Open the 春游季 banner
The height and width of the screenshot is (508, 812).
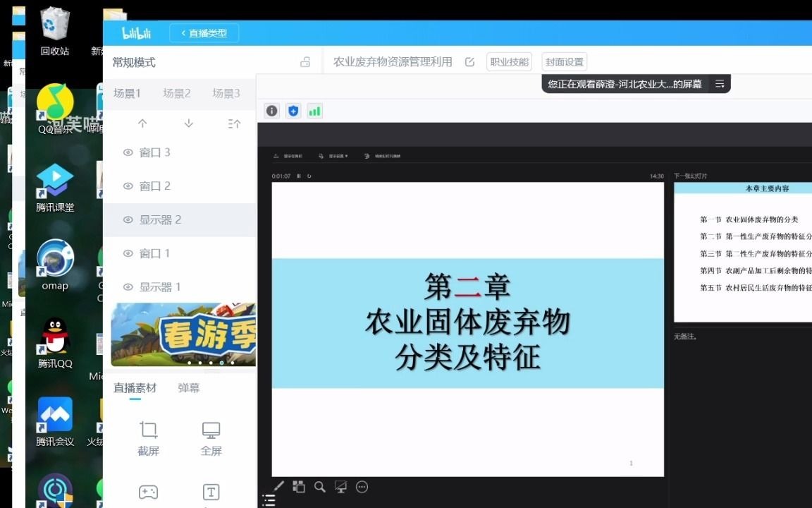[183, 334]
